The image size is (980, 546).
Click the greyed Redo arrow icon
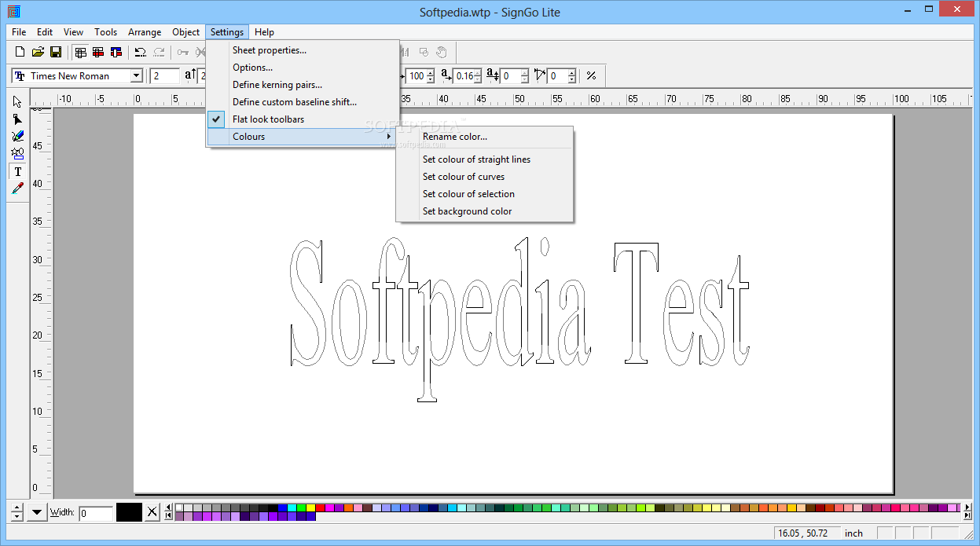point(160,52)
